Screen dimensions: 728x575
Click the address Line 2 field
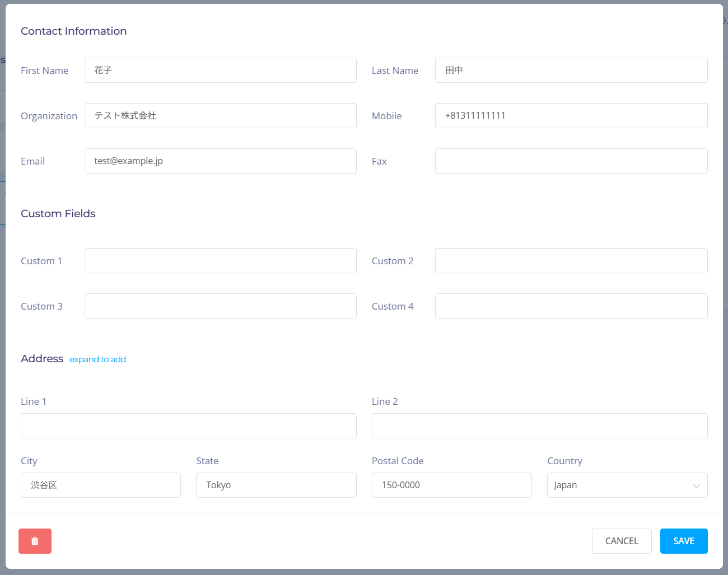click(540, 426)
